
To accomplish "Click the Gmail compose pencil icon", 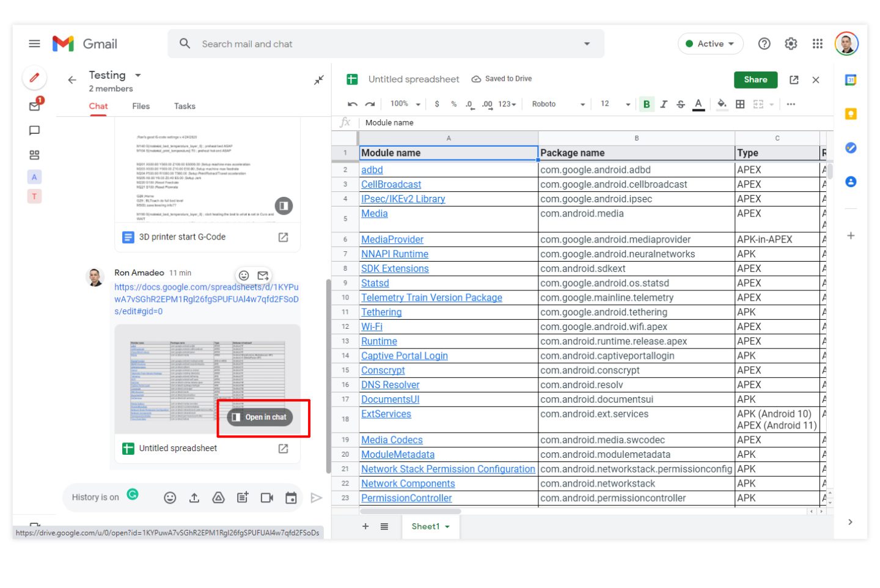I will click(34, 78).
